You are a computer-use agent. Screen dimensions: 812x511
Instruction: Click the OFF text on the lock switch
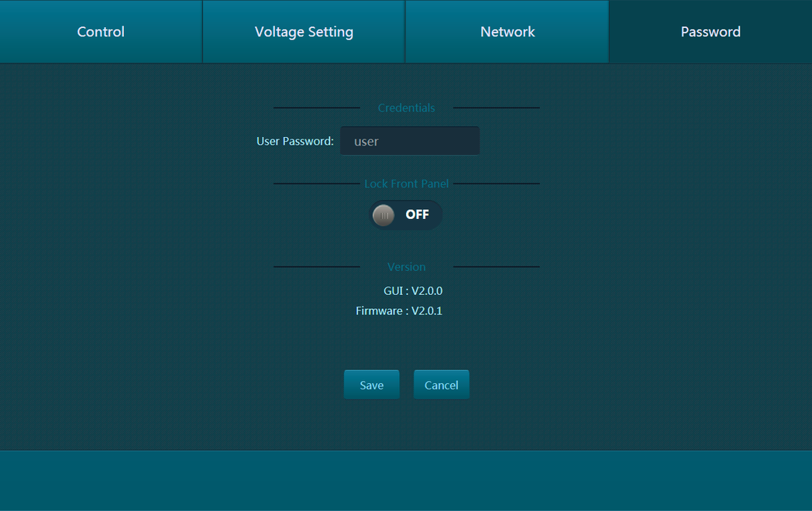click(417, 215)
